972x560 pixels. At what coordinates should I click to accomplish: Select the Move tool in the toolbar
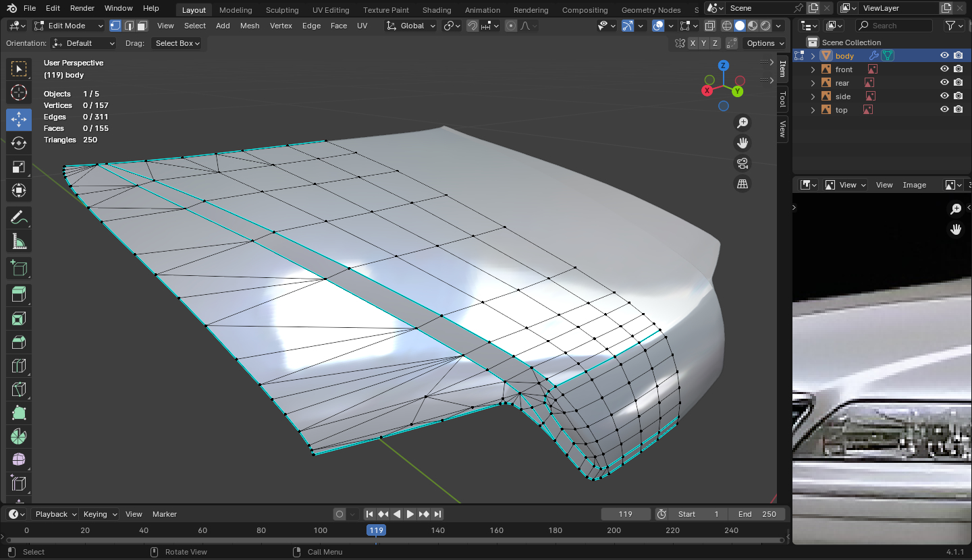[19, 119]
